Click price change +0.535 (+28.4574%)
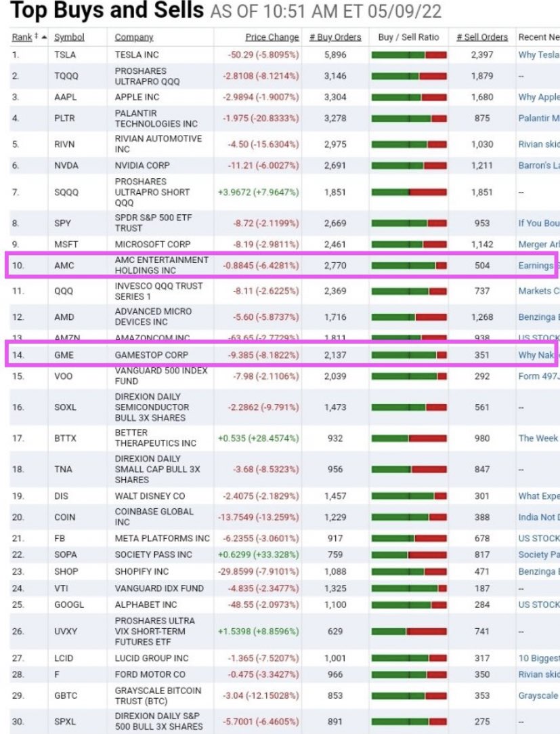This screenshot has height=734, width=560. pos(258,438)
